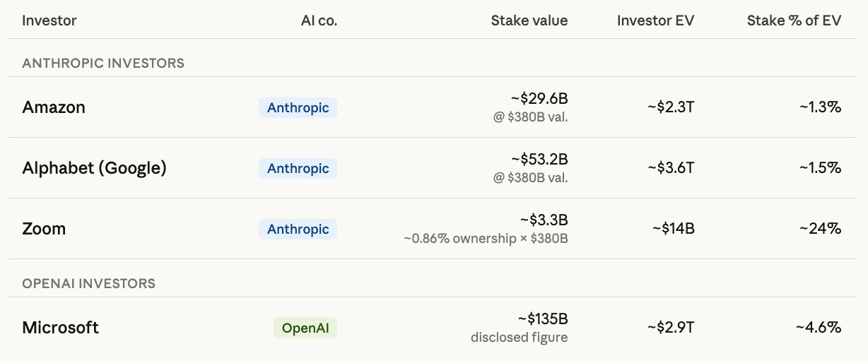868x363 pixels.
Task: Click the AI co. column header
Action: pyautogui.click(x=319, y=20)
